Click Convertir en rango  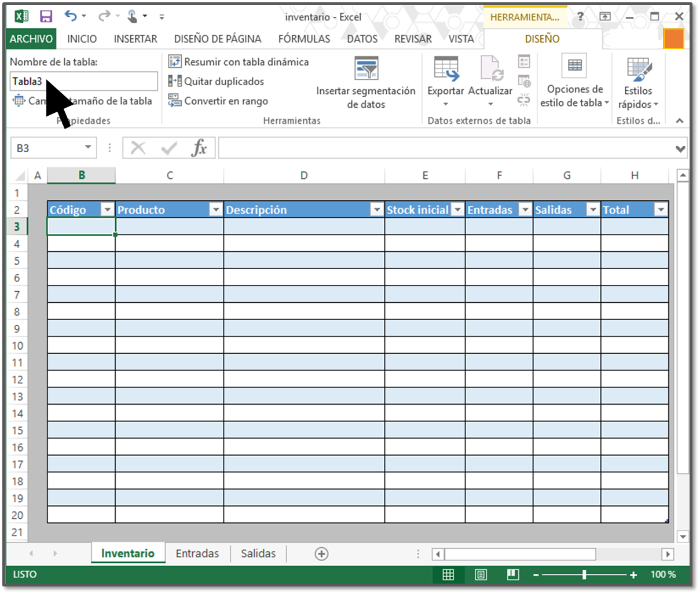(x=226, y=101)
